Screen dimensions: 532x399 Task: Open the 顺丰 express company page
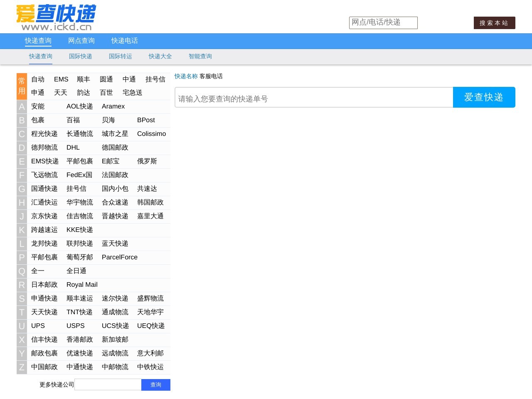point(83,79)
